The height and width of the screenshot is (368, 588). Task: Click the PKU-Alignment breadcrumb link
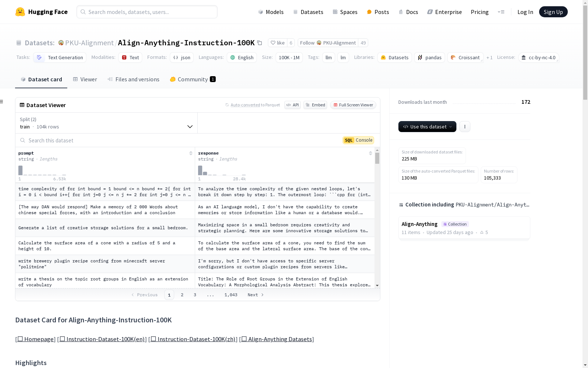click(x=89, y=43)
